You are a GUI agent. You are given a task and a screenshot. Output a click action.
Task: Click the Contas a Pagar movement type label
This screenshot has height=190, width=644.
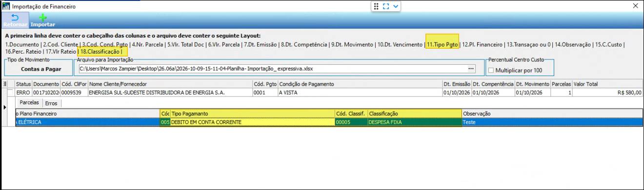pyautogui.click(x=41, y=69)
